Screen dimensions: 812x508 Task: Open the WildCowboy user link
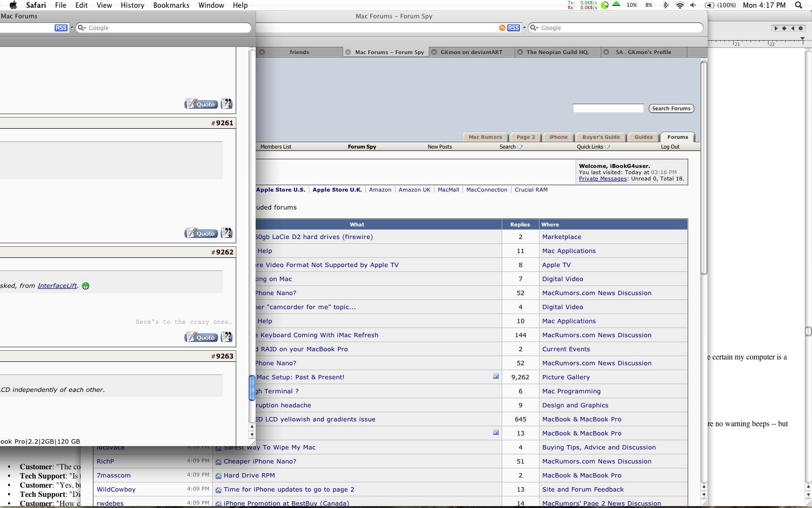[116, 490]
